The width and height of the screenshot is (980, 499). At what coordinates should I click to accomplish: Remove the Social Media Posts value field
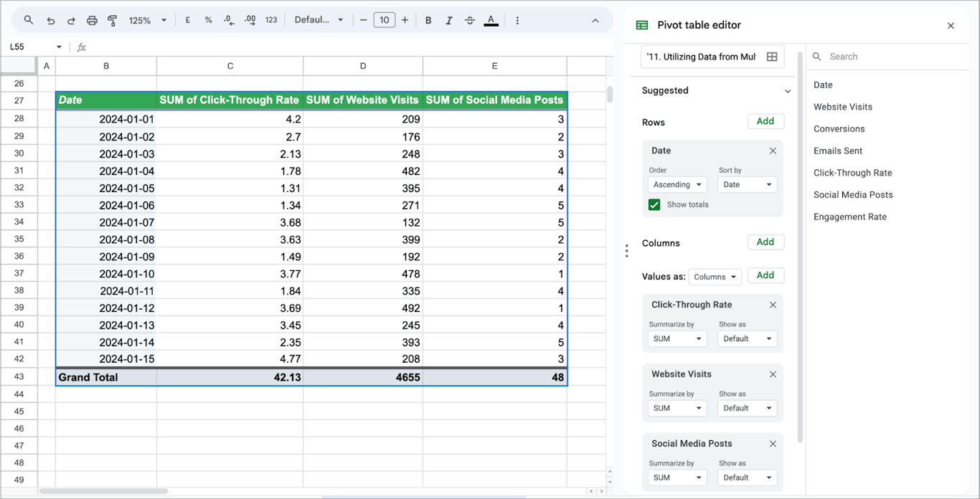[x=773, y=444]
